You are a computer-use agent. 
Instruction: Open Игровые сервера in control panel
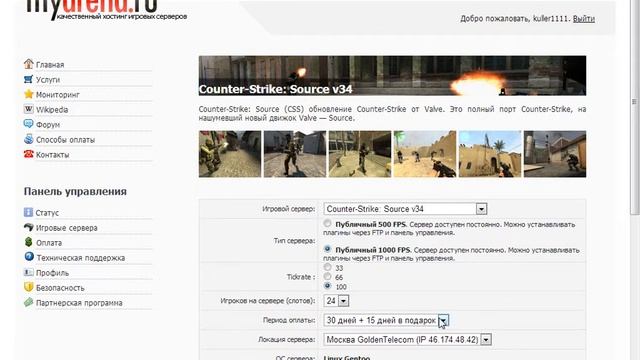coord(67,228)
